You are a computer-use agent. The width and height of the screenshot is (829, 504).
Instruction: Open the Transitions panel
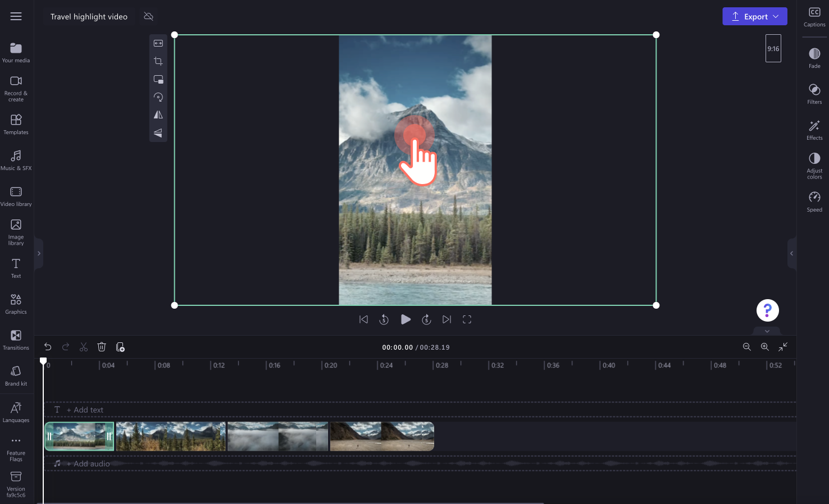(16, 340)
